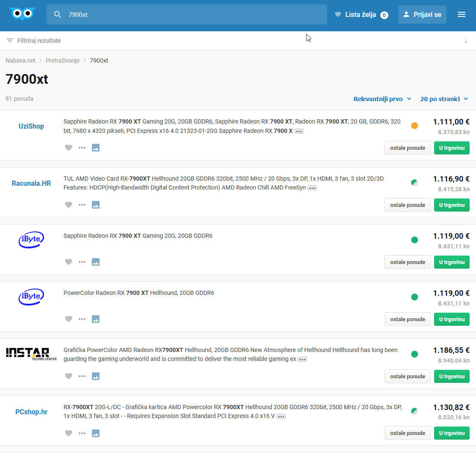Go to U trgovinu for Racunala.HR offer

tap(452, 205)
